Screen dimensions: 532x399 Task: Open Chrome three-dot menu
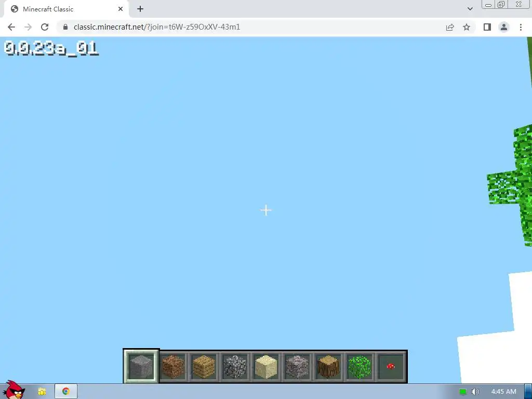pos(521,27)
